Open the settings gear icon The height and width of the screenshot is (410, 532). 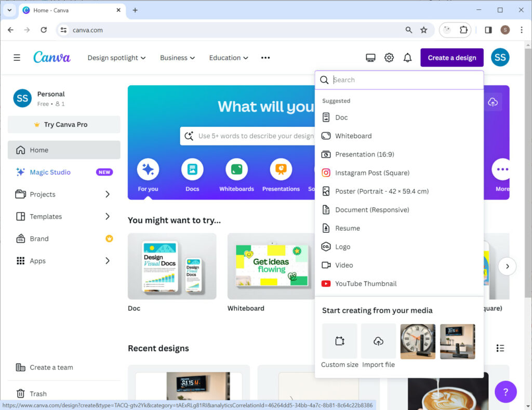click(x=389, y=58)
